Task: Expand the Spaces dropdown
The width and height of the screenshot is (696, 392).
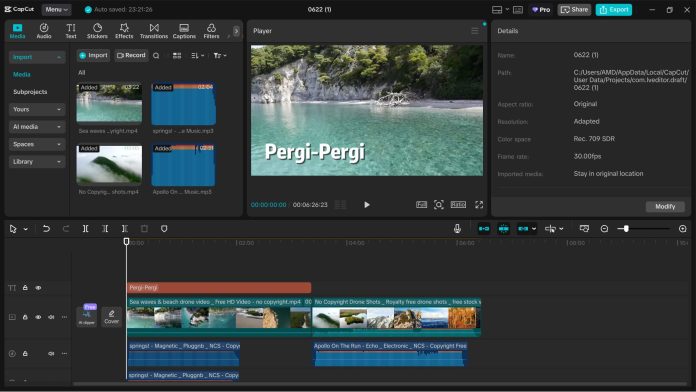Action: 37,144
